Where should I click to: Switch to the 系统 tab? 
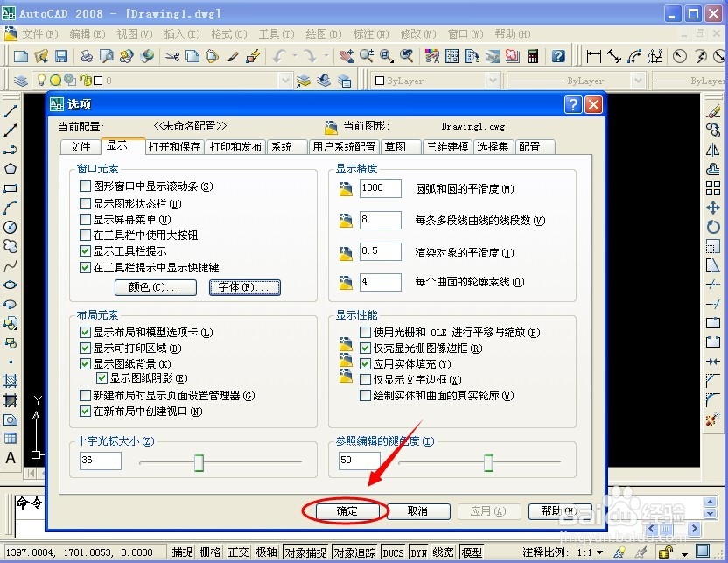[x=287, y=147]
